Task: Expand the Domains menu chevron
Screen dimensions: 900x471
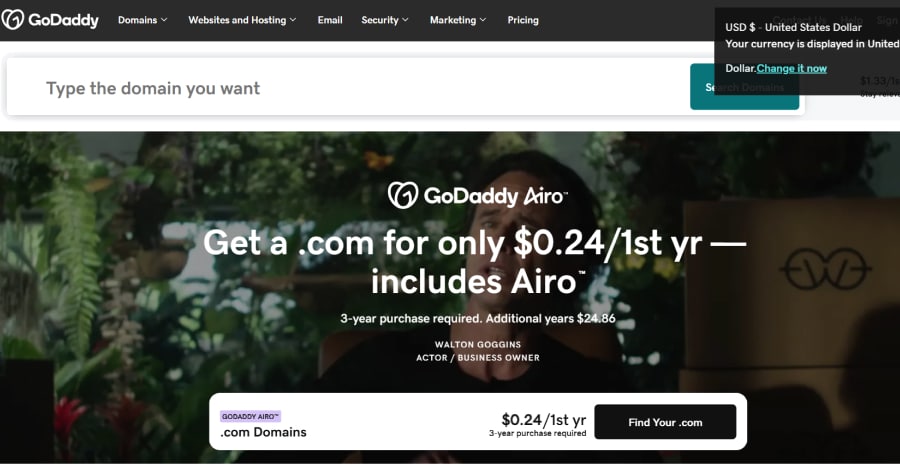Action: point(164,20)
